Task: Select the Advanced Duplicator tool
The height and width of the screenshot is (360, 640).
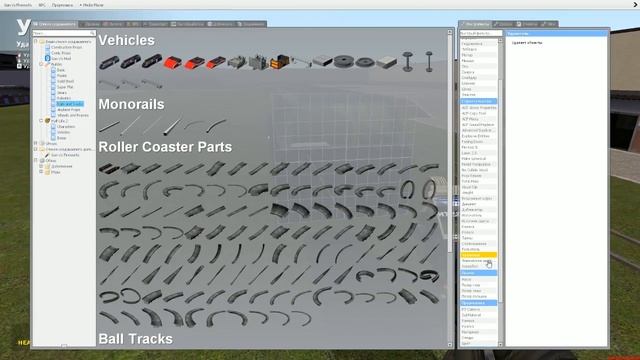Action: (x=478, y=131)
